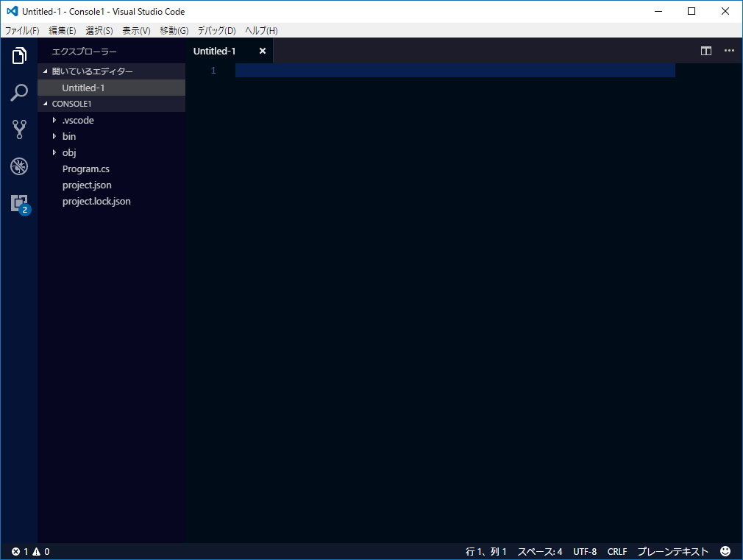
Task: Change the UTF-8 encoding in the status bar
Action: pyautogui.click(x=585, y=550)
